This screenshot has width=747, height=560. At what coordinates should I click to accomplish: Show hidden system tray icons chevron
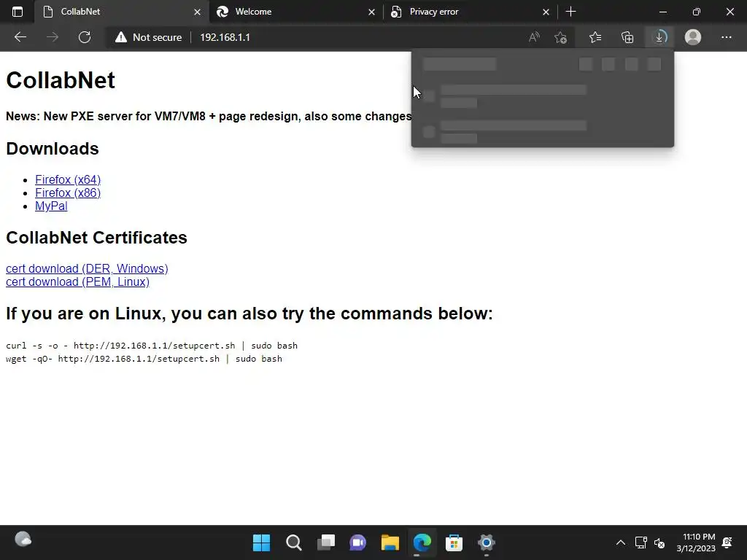pyautogui.click(x=620, y=542)
